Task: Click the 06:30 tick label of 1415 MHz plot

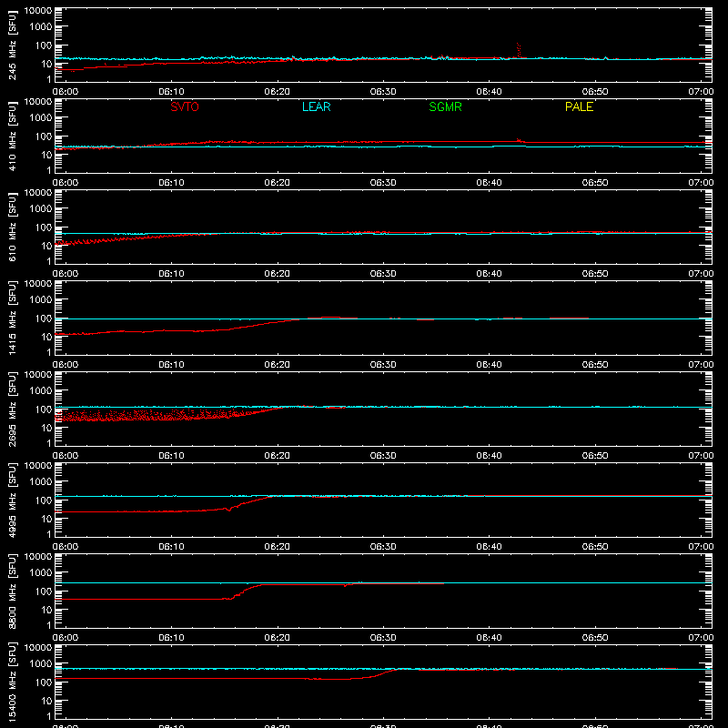Action: tap(383, 365)
